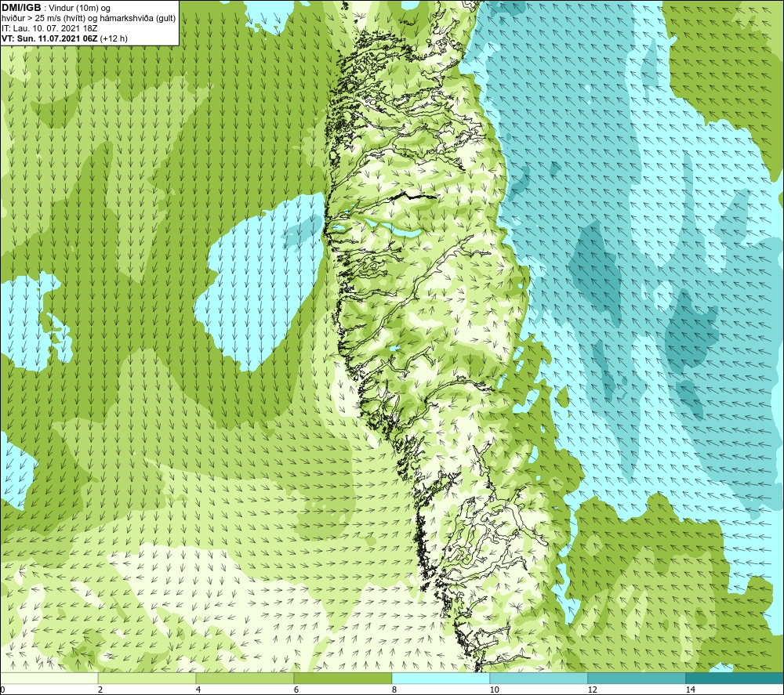This screenshot has width=784, height=695.
Task: Click the 0–2 m/s pale legend swatch
Action: [50, 678]
